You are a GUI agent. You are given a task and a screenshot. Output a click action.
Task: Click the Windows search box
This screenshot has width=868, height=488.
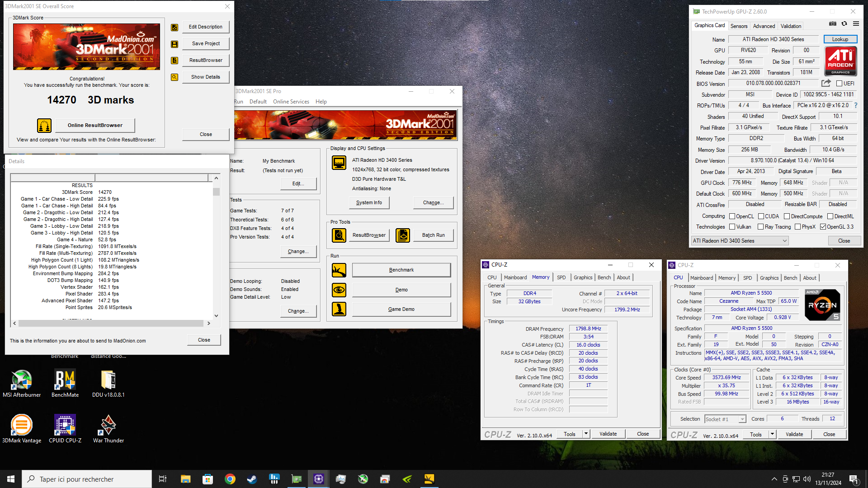click(87, 479)
